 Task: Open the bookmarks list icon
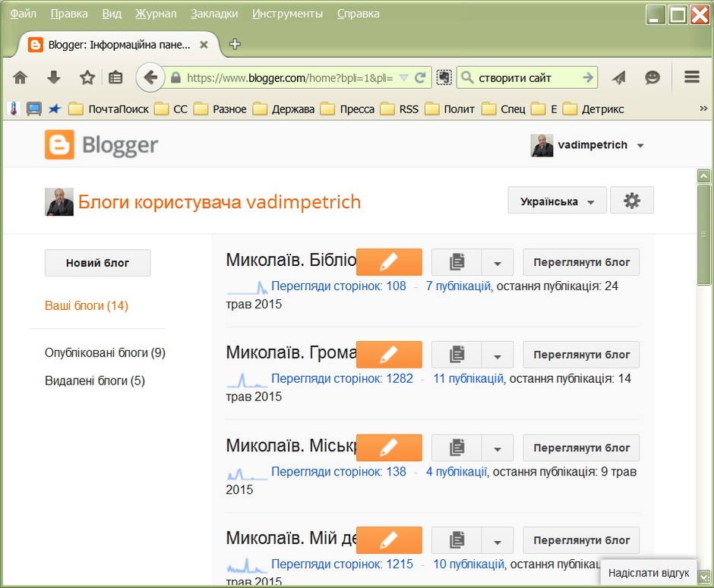(115, 78)
